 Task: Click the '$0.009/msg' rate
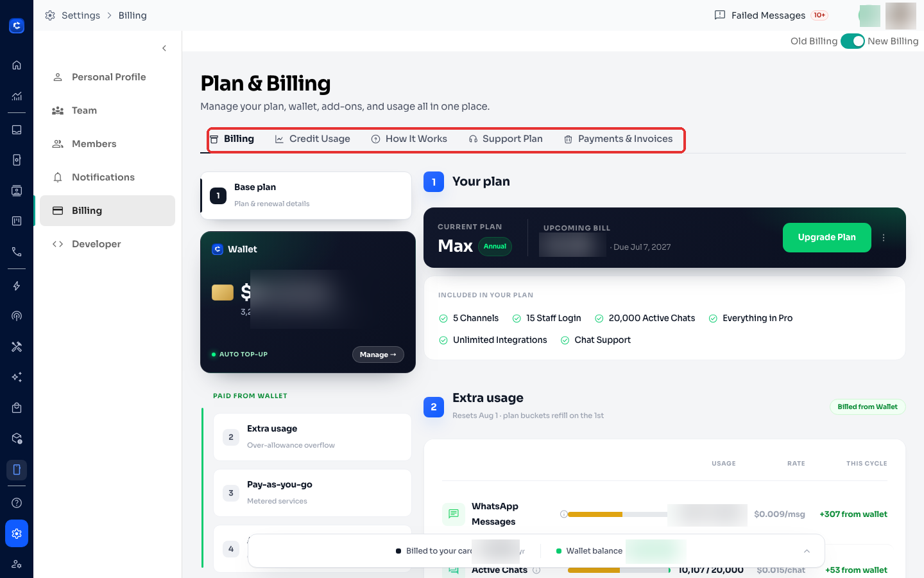pyautogui.click(x=779, y=514)
